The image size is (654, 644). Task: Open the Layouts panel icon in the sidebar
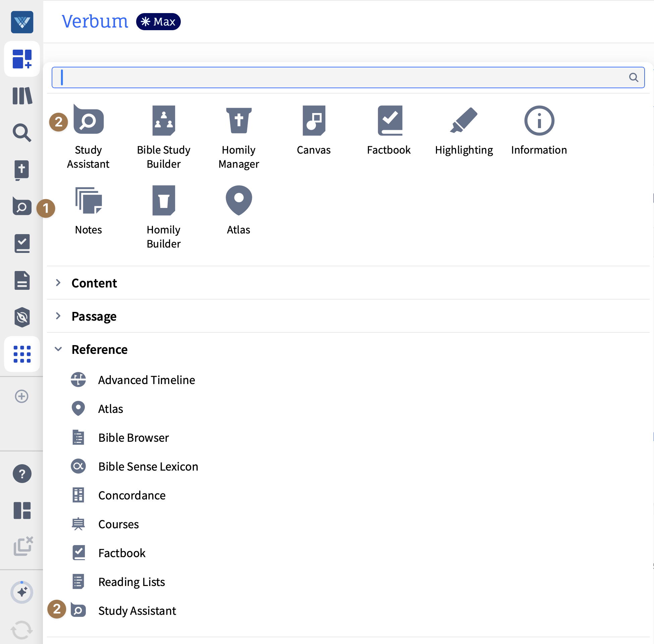(x=22, y=511)
